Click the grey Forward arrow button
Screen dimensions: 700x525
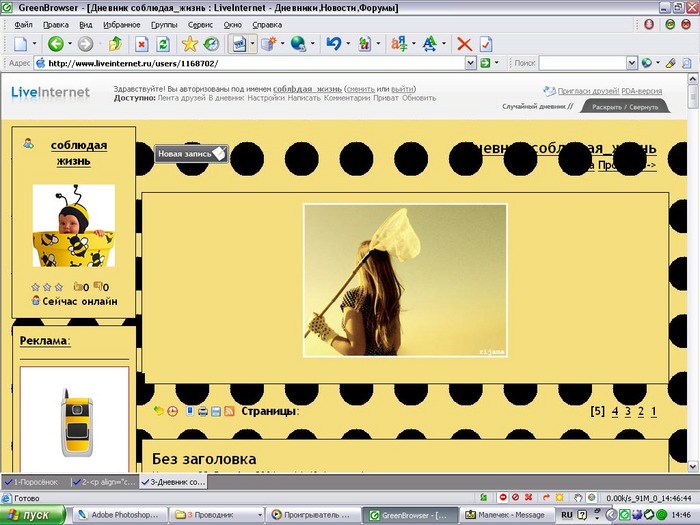pos(85,44)
